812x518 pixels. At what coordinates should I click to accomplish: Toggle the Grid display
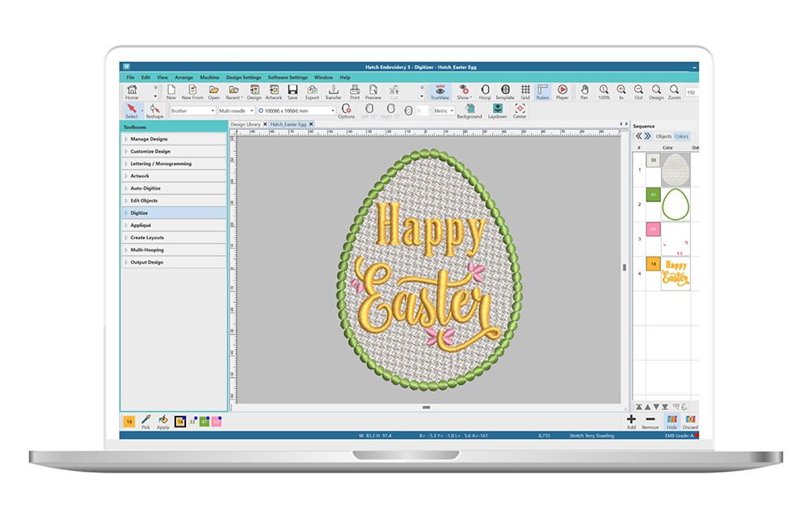pos(524,90)
